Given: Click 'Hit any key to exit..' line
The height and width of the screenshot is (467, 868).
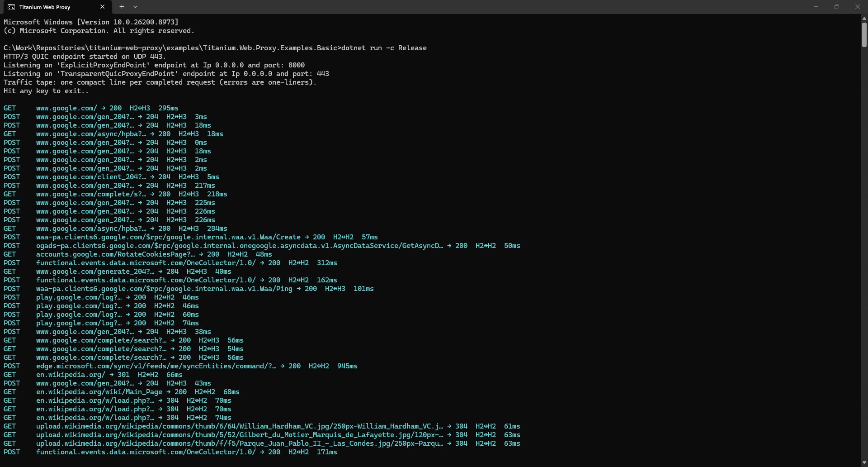Looking at the screenshot, I should (46, 91).
